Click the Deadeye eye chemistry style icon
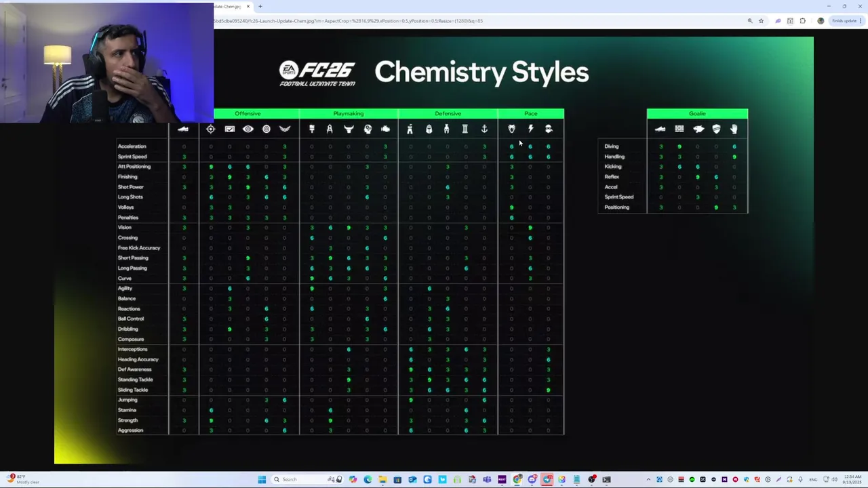The width and height of the screenshot is (868, 488). click(x=248, y=129)
